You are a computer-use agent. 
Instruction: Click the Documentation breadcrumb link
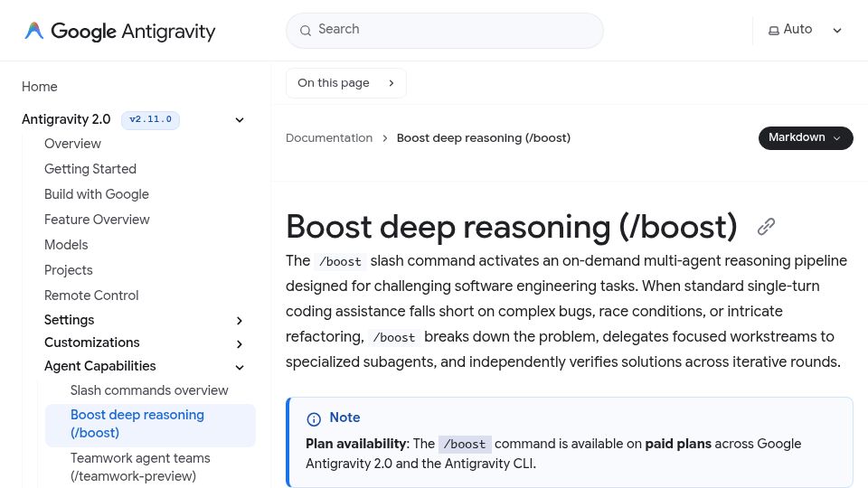point(329,137)
